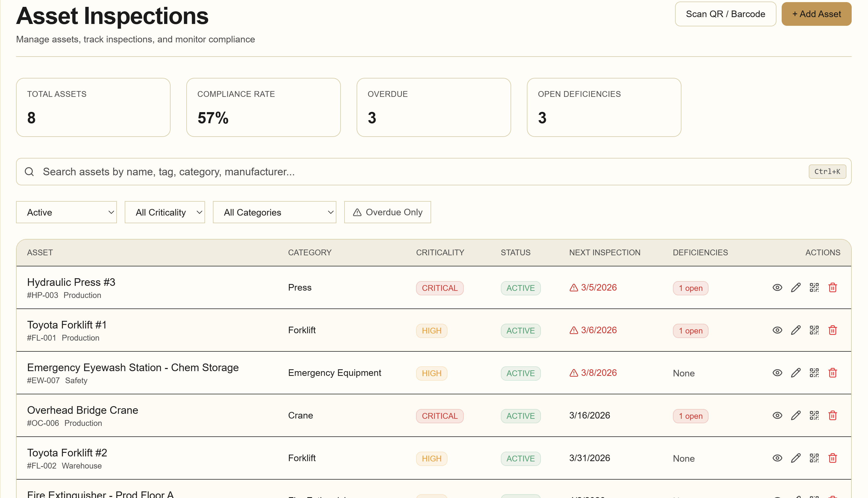Viewport: 868px width, 498px height.
Task: Toggle the Overdue Only filter
Action: [x=387, y=212]
